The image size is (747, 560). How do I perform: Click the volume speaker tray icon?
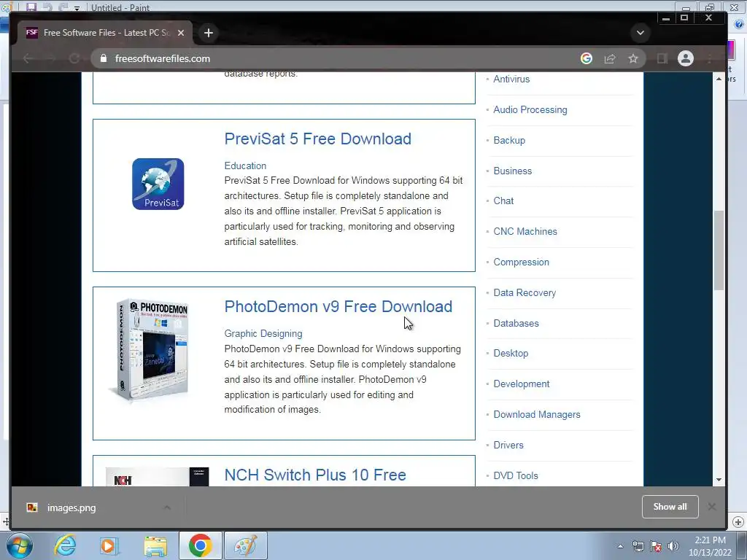point(673,546)
